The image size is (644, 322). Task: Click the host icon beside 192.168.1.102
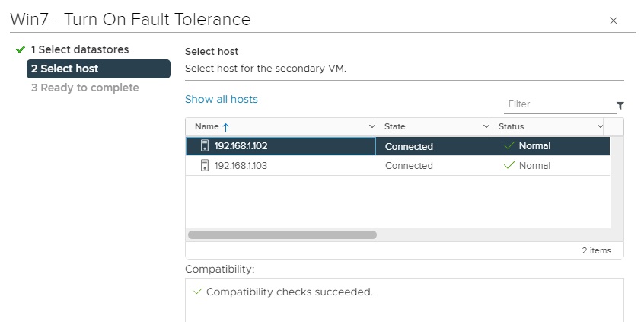click(x=204, y=146)
